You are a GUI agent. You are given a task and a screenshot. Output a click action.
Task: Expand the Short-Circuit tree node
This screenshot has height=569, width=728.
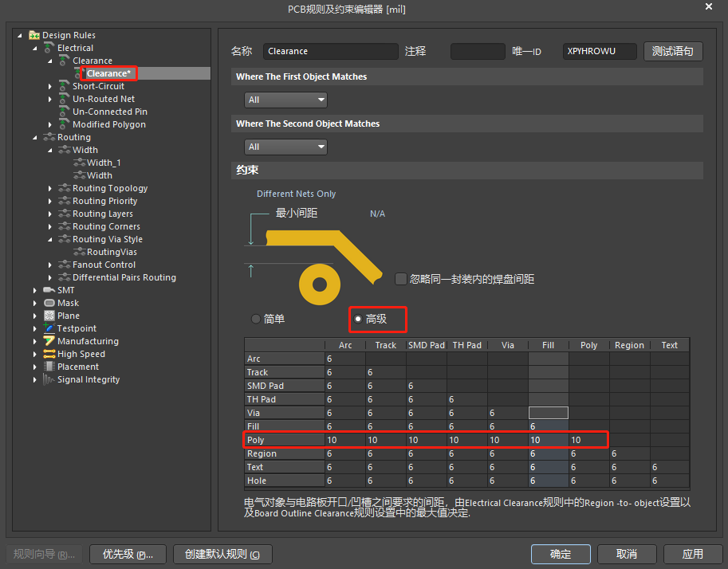coord(49,86)
